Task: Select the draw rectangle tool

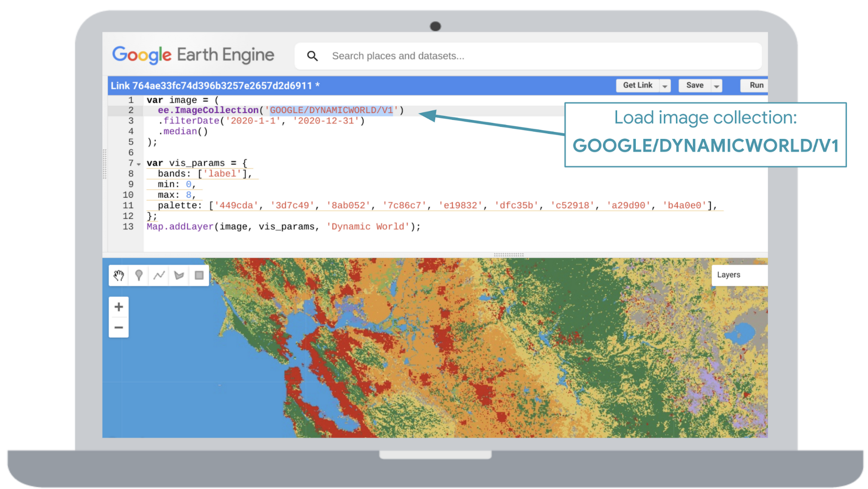Action: tap(199, 275)
